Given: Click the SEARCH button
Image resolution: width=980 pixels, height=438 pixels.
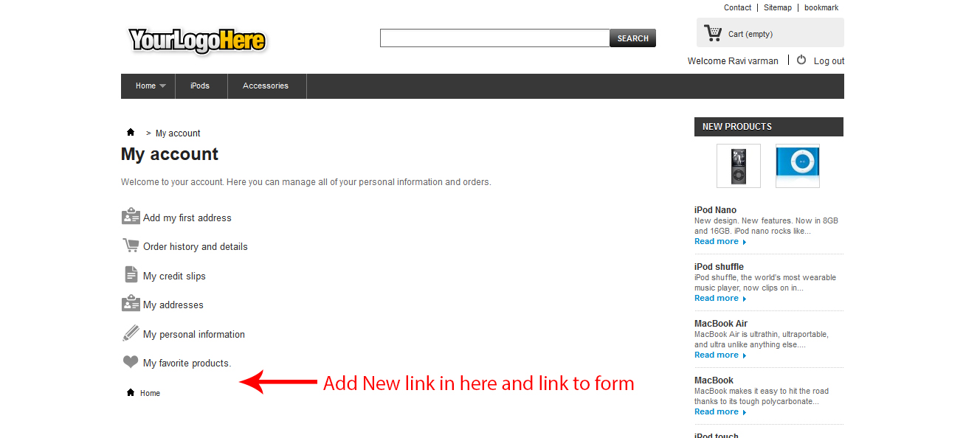Looking at the screenshot, I should coord(633,38).
